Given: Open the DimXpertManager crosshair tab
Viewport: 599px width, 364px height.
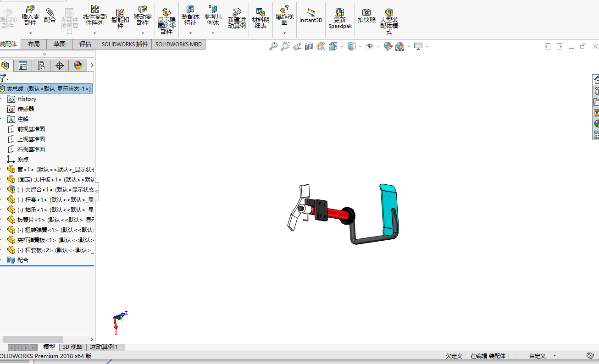Looking at the screenshot, I should [x=60, y=66].
